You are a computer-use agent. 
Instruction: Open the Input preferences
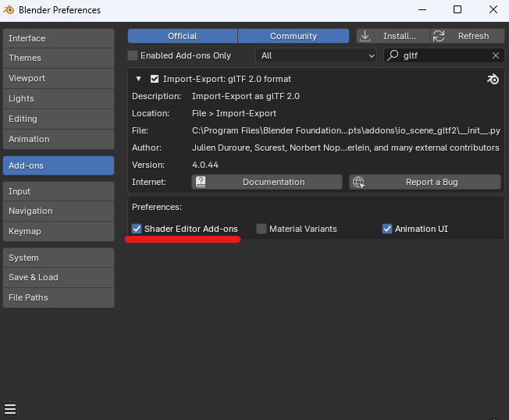(x=59, y=191)
